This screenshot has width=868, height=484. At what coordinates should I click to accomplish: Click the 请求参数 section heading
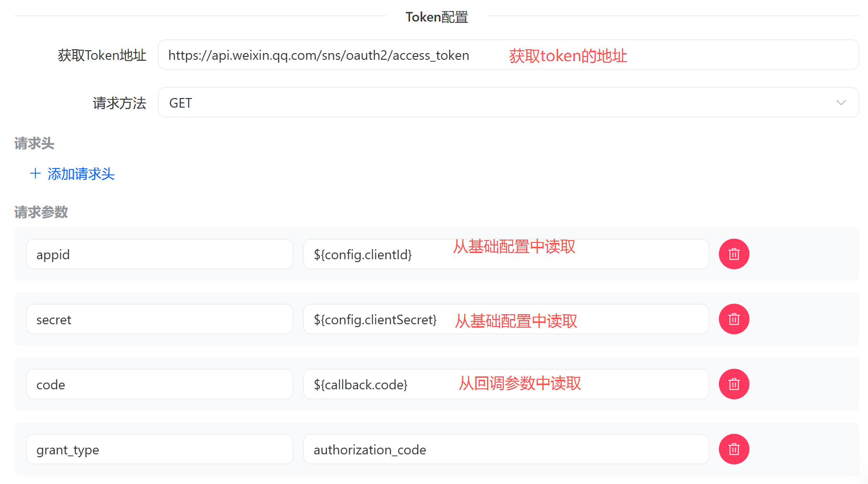tap(41, 212)
